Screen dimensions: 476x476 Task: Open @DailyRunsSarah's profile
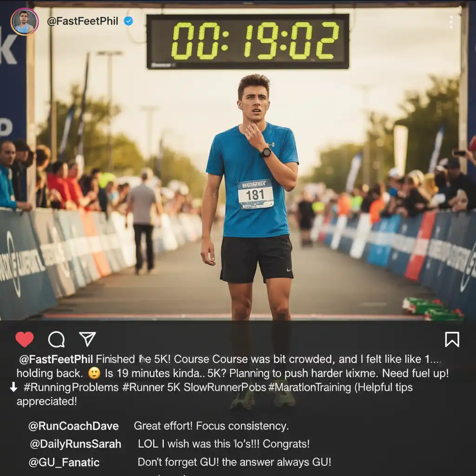pyautogui.click(x=76, y=444)
